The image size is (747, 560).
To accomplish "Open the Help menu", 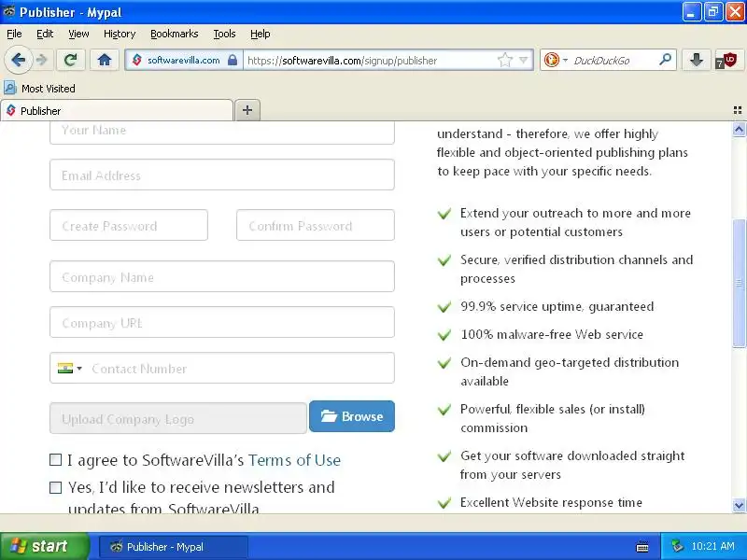I will click(x=261, y=34).
